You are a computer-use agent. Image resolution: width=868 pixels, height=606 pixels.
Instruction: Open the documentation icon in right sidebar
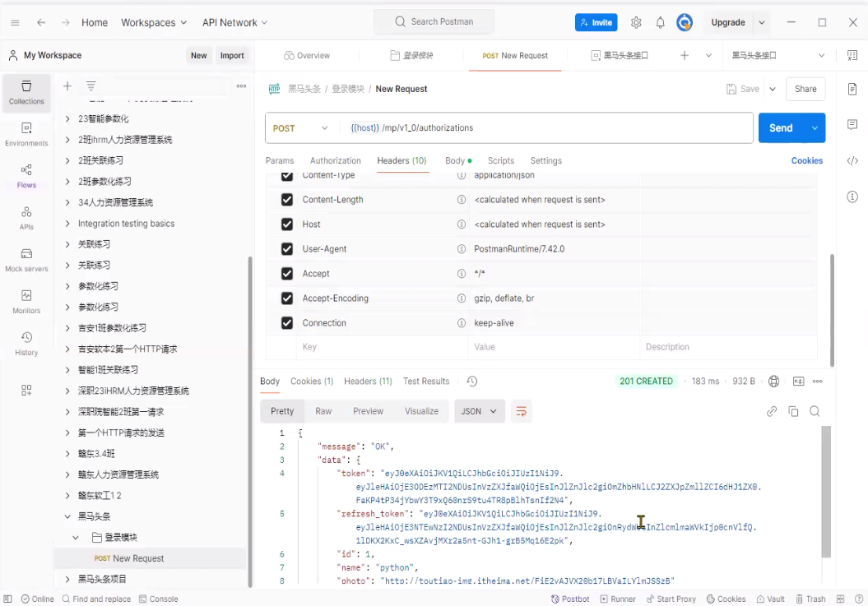pos(852,89)
